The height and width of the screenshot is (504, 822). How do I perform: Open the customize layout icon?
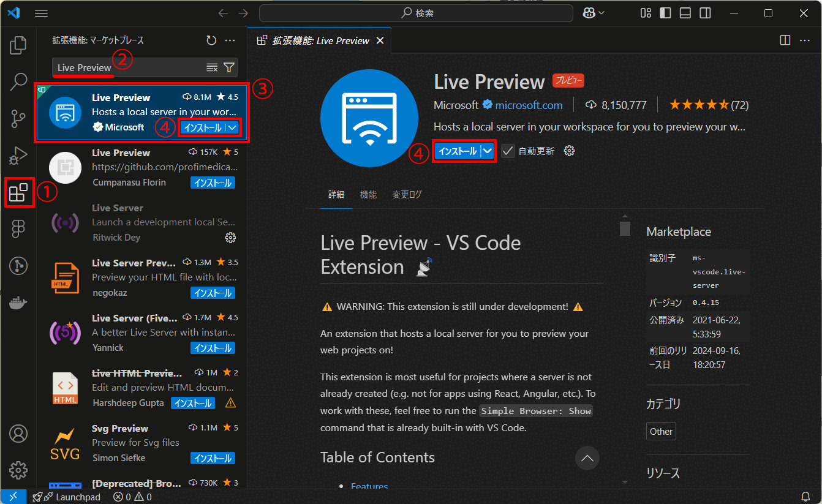(x=646, y=13)
